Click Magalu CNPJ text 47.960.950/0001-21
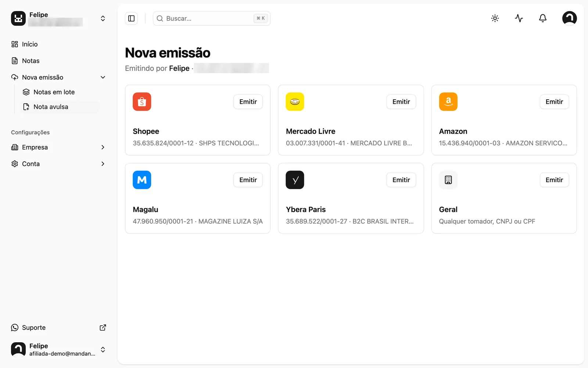 (163, 221)
